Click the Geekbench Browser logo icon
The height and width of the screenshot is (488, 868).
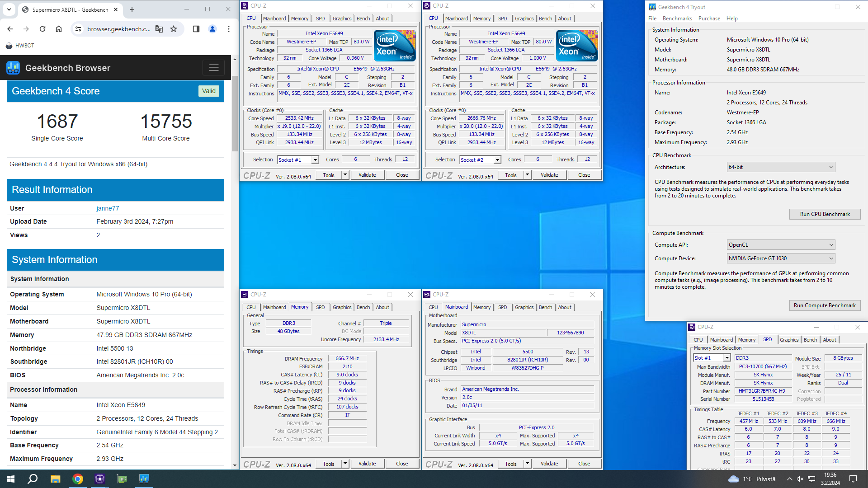(13, 68)
